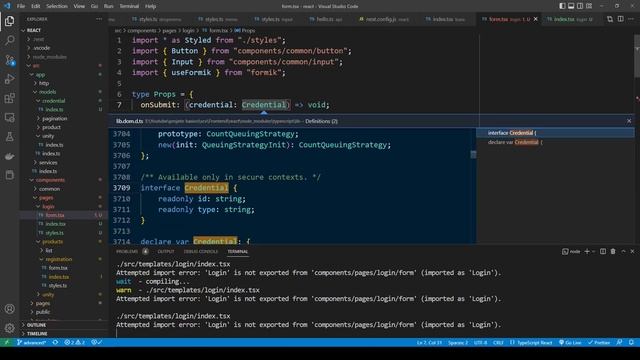Open the Customize Layout icon
The height and width of the screenshot is (360, 640).
pos(589,6)
